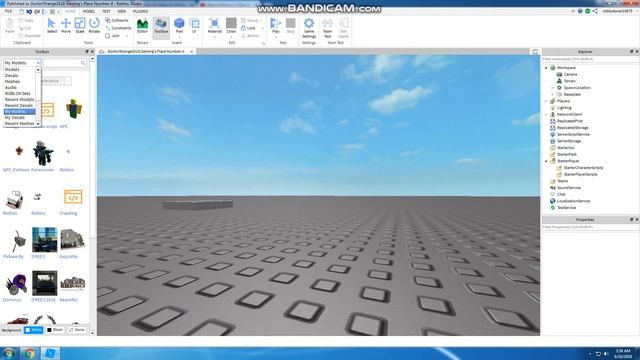Start the Play test

[x=276, y=26]
